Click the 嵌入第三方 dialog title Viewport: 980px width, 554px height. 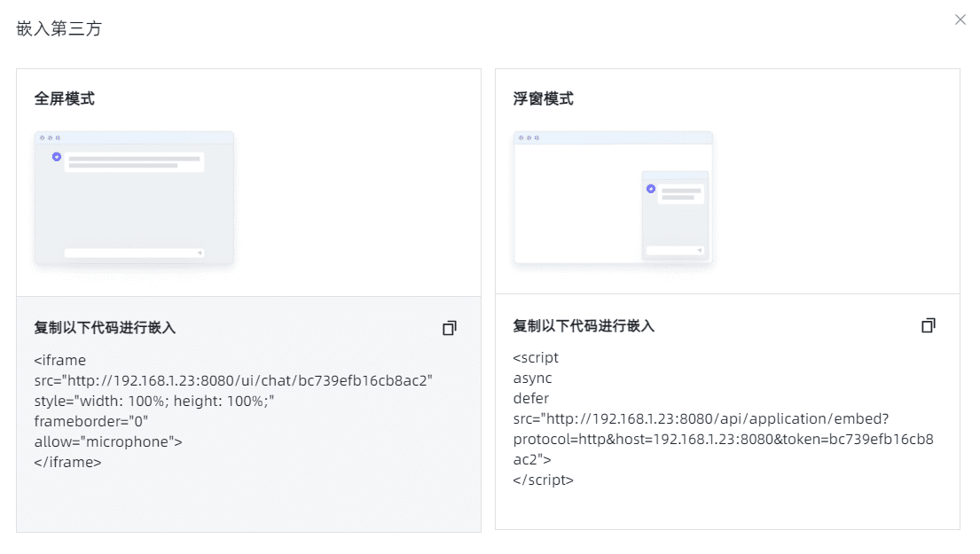point(59,28)
